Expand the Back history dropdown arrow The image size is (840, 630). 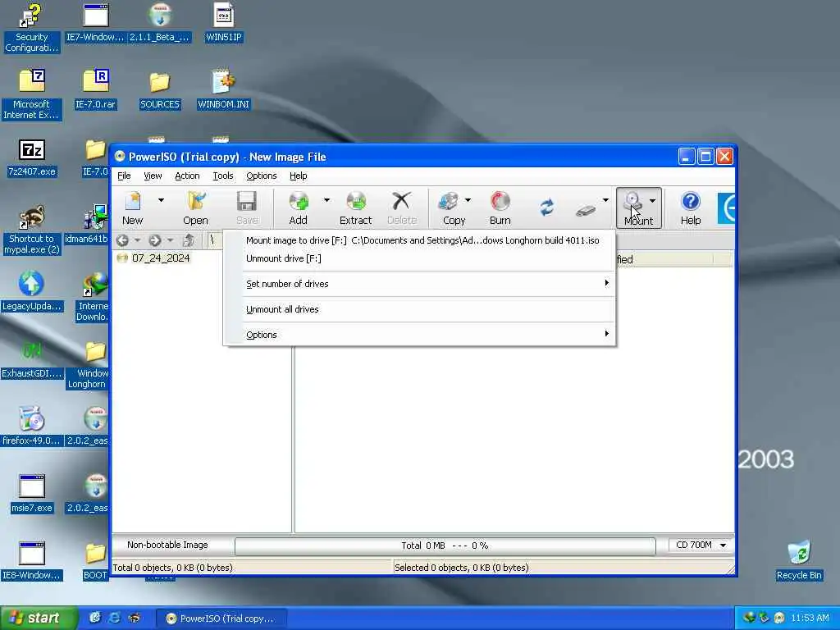click(137, 240)
